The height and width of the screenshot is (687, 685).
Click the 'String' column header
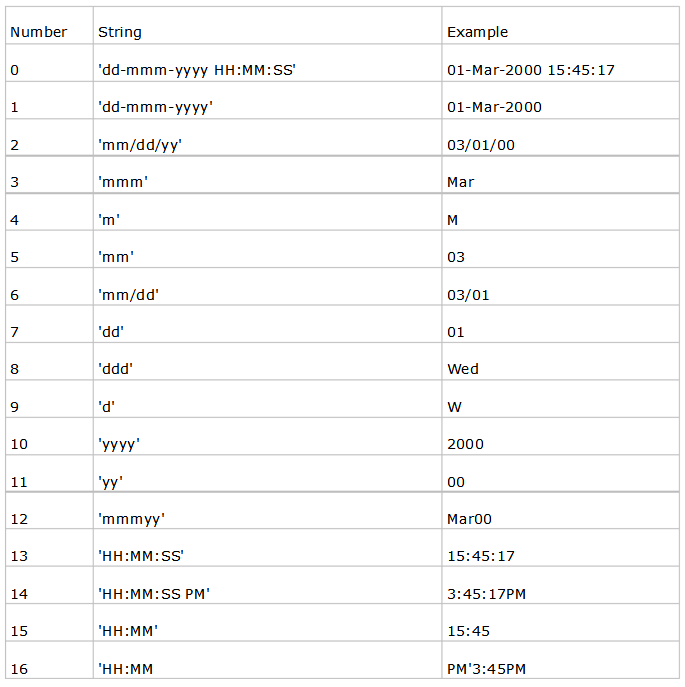[x=120, y=32]
